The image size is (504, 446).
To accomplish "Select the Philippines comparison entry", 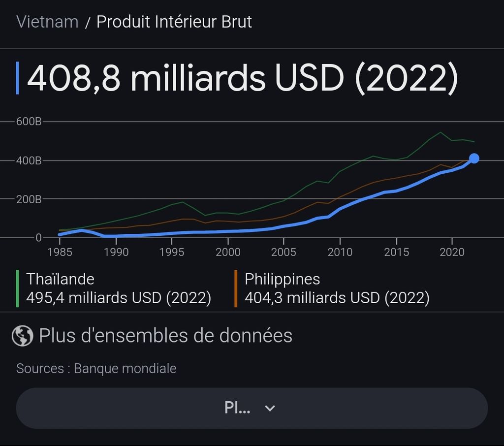I will [337, 288].
